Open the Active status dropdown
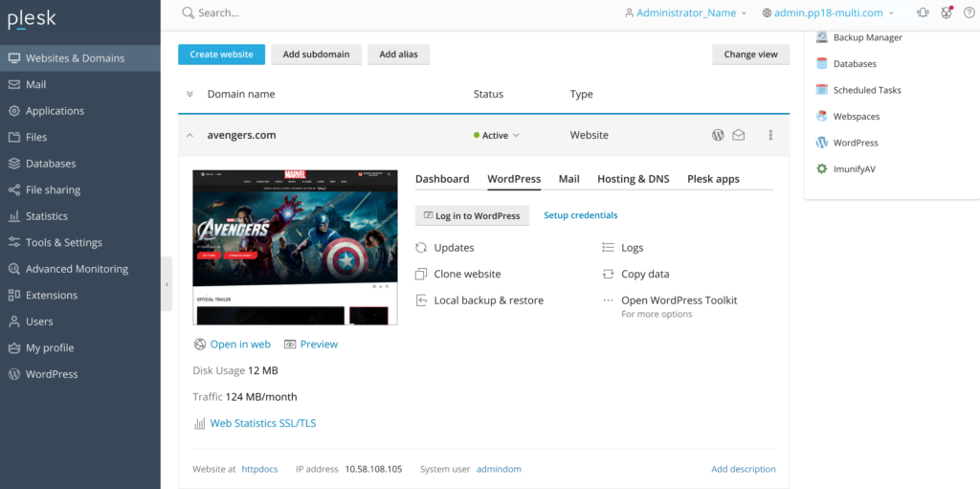 [497, 135]
